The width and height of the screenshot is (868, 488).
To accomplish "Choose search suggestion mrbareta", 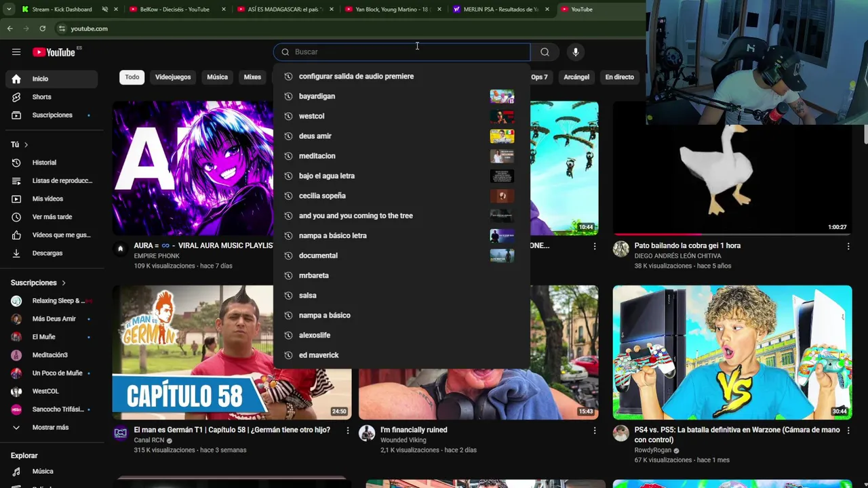I will tap(401, 276).
